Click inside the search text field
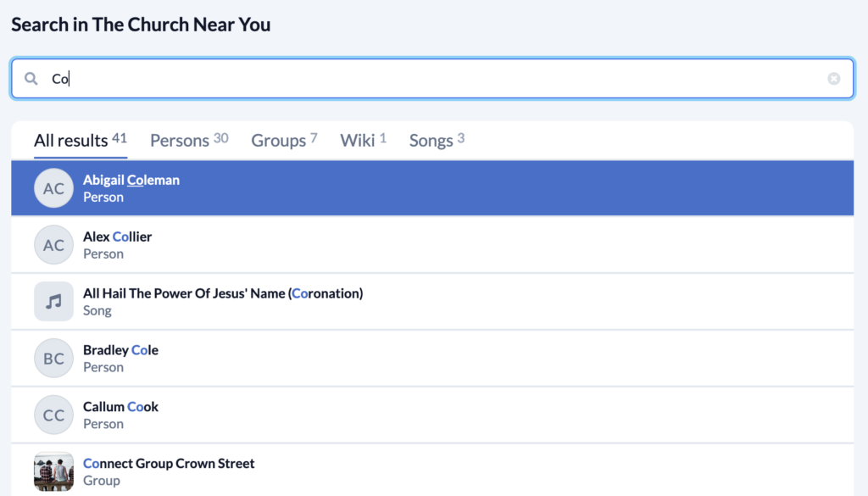This screenshot has height=496, width=868. click(x=432, y=79)
